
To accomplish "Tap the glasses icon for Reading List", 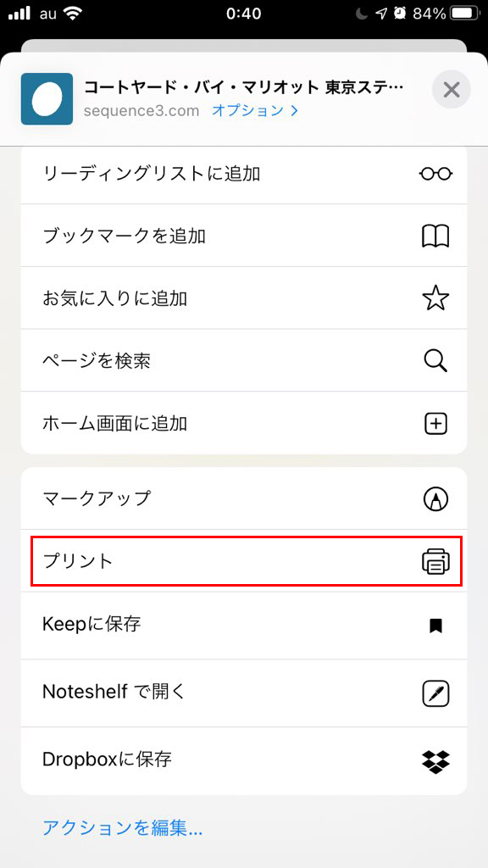I will pyautogui.click(x=435, y=174).
